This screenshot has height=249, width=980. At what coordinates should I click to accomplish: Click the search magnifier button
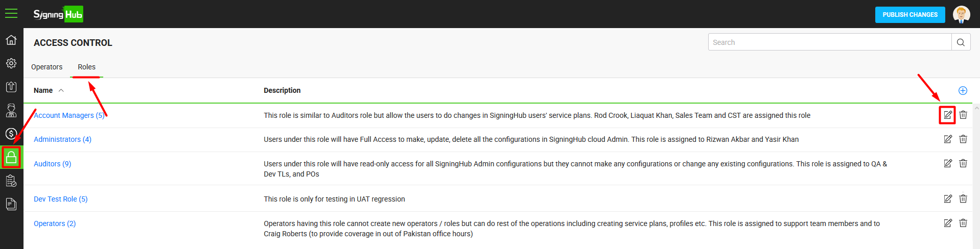(961, 42)
